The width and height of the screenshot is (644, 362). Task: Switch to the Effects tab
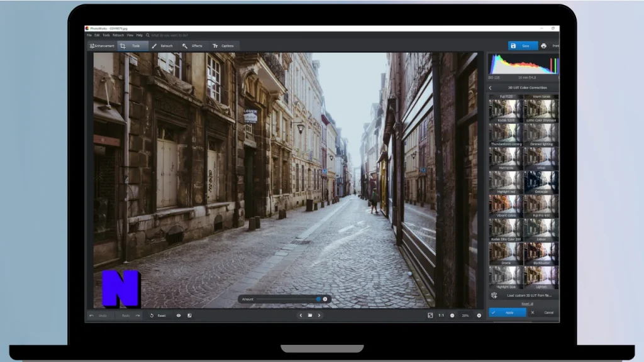click(192, 46)
